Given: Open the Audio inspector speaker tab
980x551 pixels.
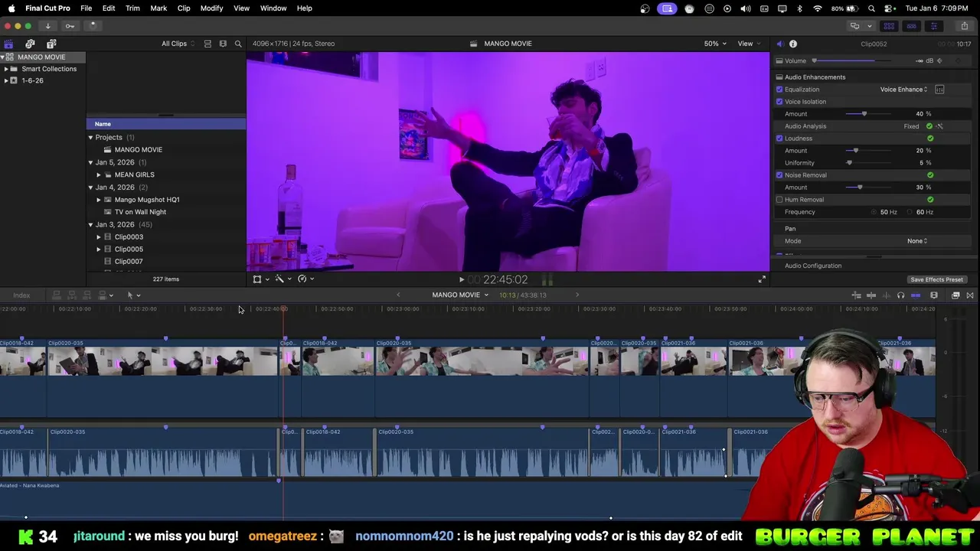Looking at the screenshot, I should point(779,44).
